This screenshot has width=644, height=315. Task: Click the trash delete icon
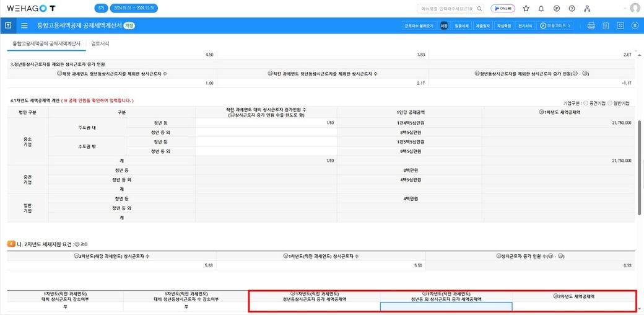coord(605,25)
